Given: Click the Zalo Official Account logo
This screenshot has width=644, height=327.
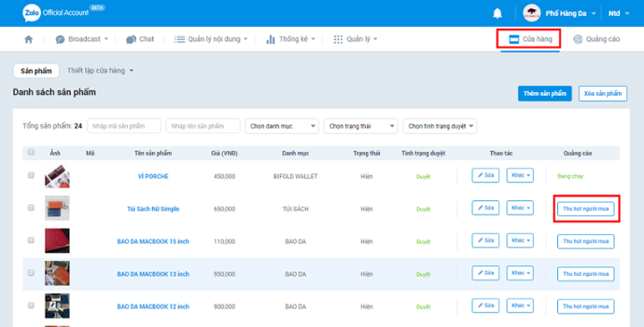Looking at the screenshot, I should [55, 13].
